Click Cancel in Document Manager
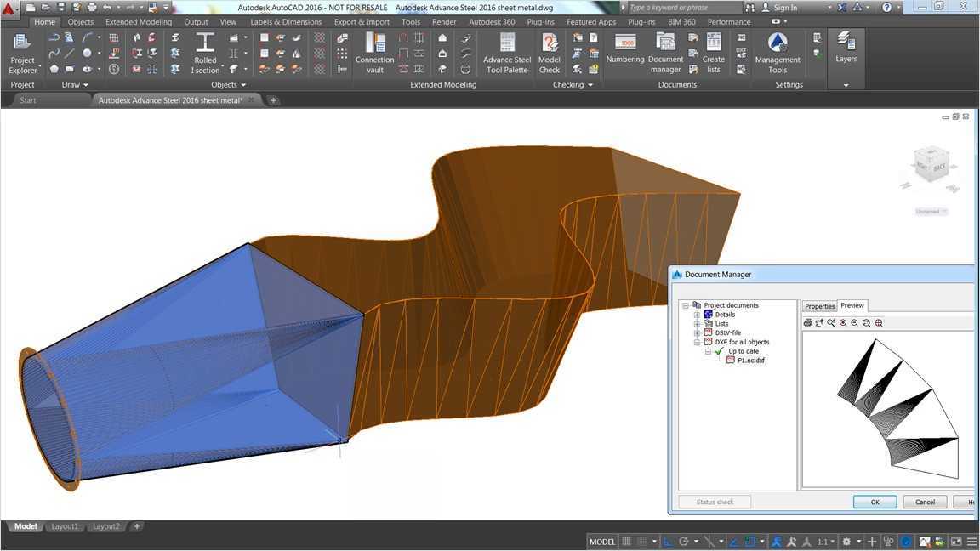 click(925, 502)
